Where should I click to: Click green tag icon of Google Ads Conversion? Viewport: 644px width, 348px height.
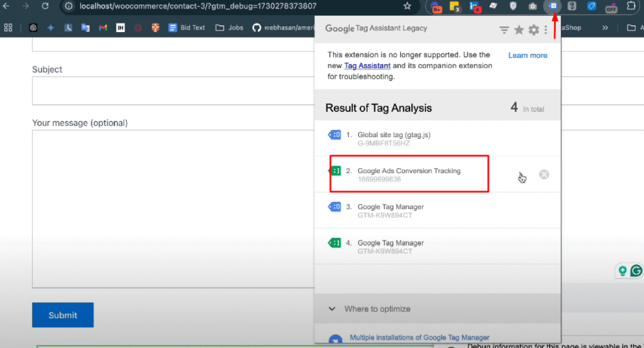pos(335,171)
